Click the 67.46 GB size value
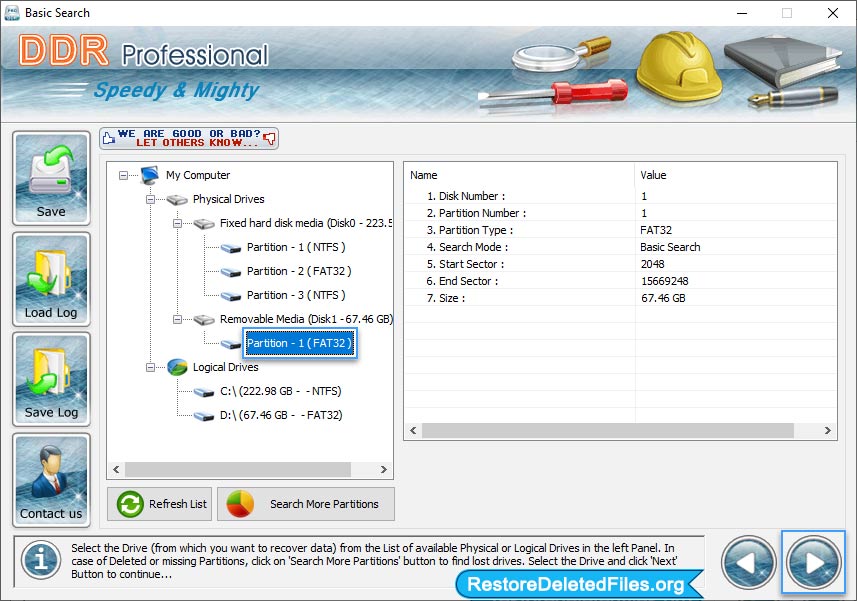 pos(663,298)
